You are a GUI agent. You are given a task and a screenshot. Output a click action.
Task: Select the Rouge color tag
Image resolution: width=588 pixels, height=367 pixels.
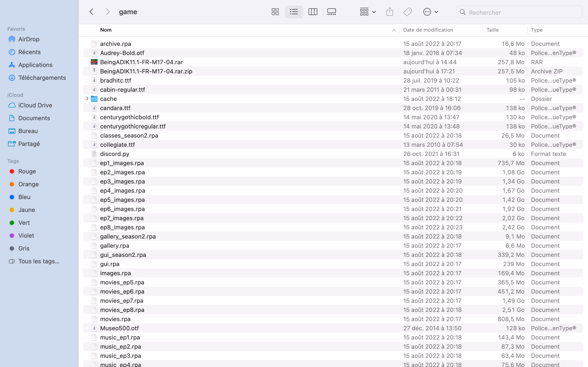[27, 171]
